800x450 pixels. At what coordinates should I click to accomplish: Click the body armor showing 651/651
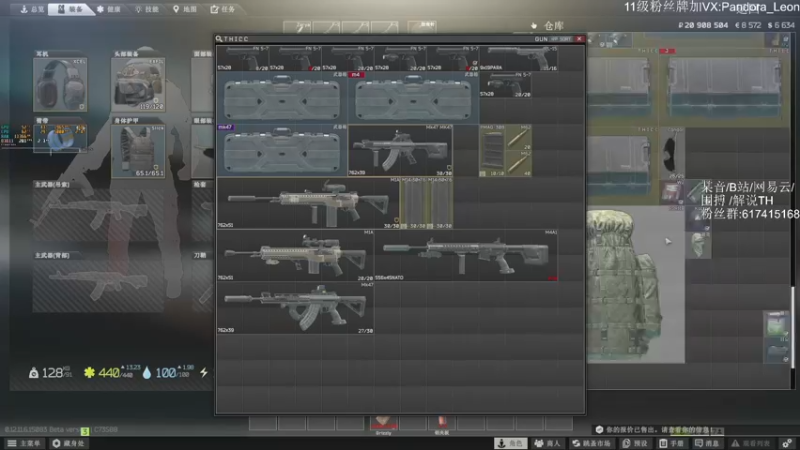tap(138, 152)
